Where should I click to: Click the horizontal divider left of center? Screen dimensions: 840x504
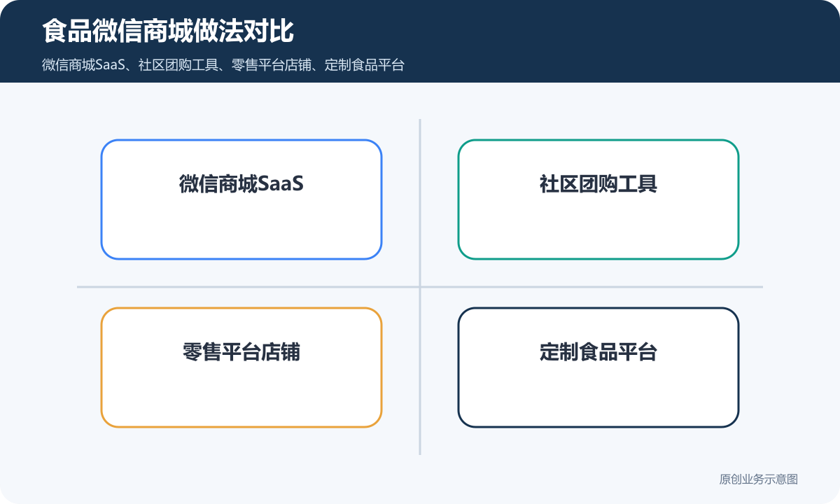click(x=248, y=287)
